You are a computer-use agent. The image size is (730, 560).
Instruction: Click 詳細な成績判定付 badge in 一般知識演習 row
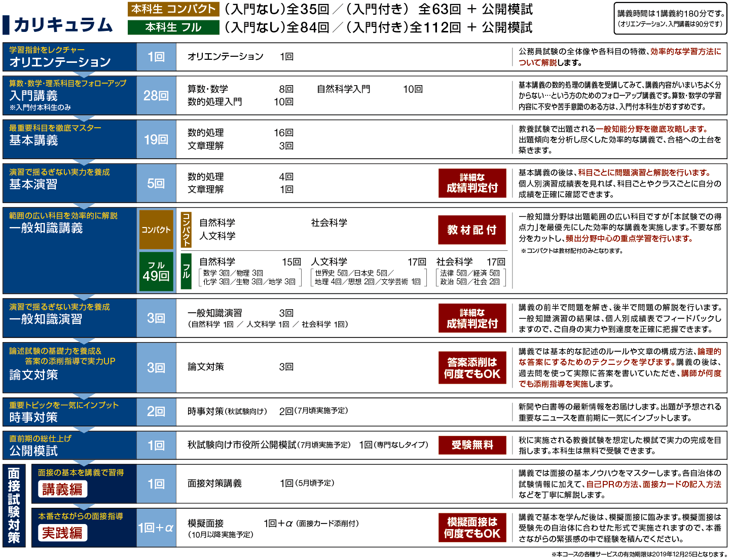472,318
